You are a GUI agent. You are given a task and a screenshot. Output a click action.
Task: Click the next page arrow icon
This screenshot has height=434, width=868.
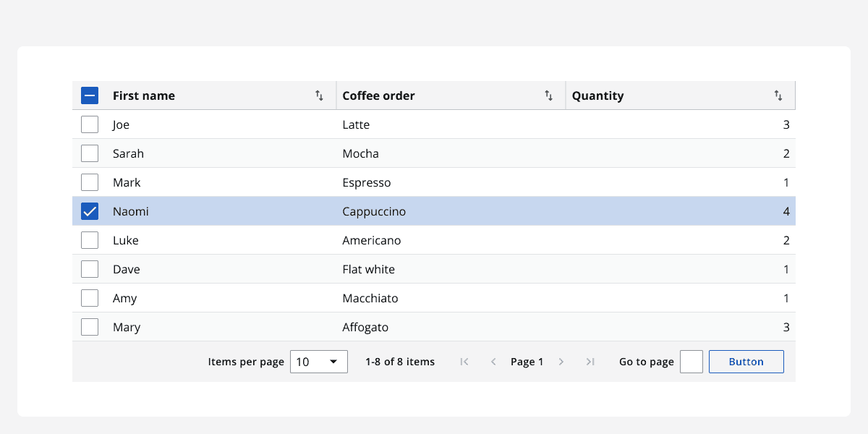[561, 361]
